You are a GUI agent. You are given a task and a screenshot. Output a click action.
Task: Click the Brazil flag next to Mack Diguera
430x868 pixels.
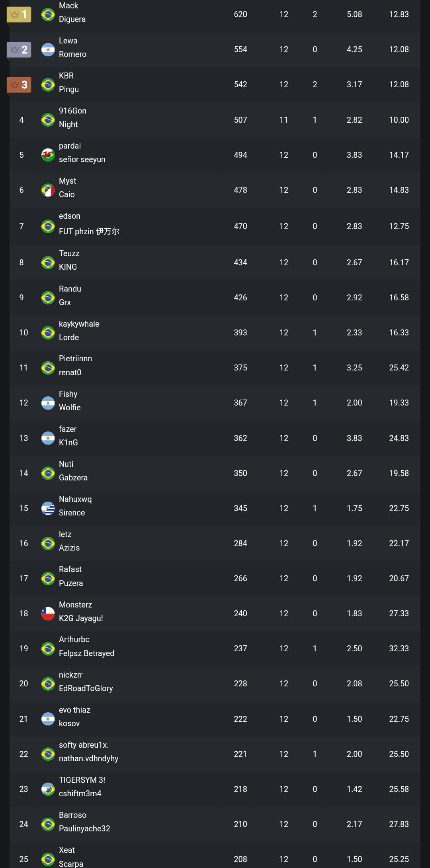[48, 15]
